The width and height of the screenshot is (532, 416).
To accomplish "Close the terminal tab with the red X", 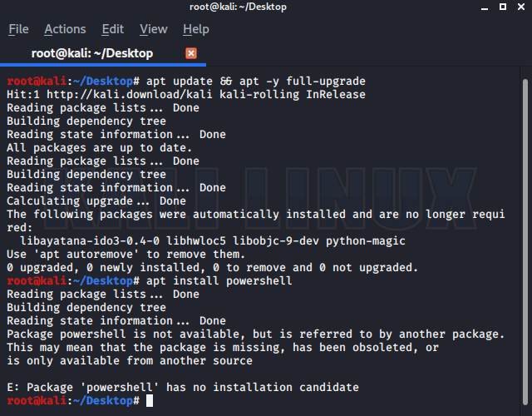I will click(x=191, y=53).
